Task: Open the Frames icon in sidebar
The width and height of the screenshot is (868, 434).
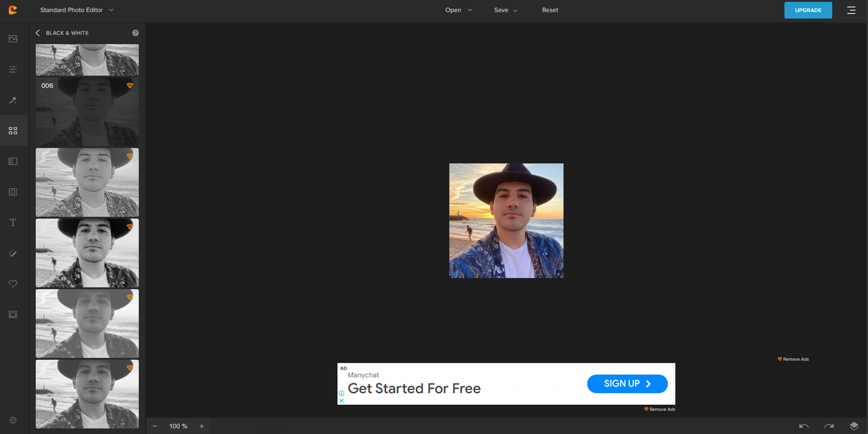Action: [x=13, y=315]
